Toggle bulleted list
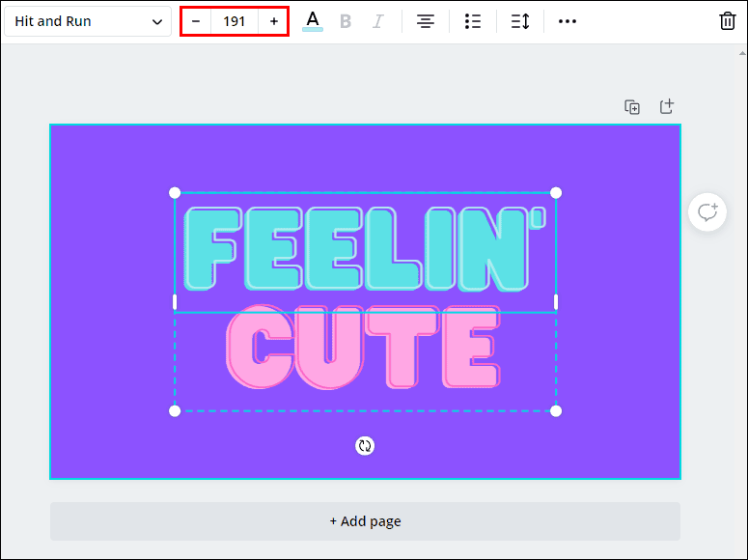Image resolution: width=748 pixels, height=560 pixels. (473, 21)
